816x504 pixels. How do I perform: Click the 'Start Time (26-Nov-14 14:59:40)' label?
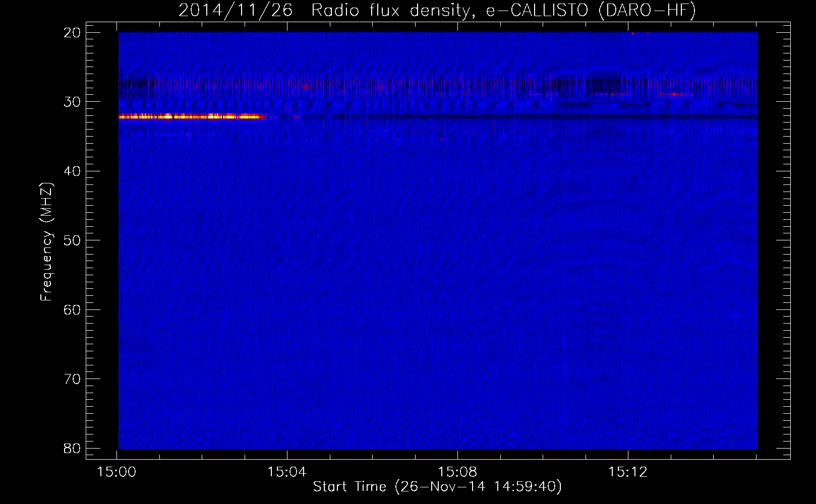(437, 487)
